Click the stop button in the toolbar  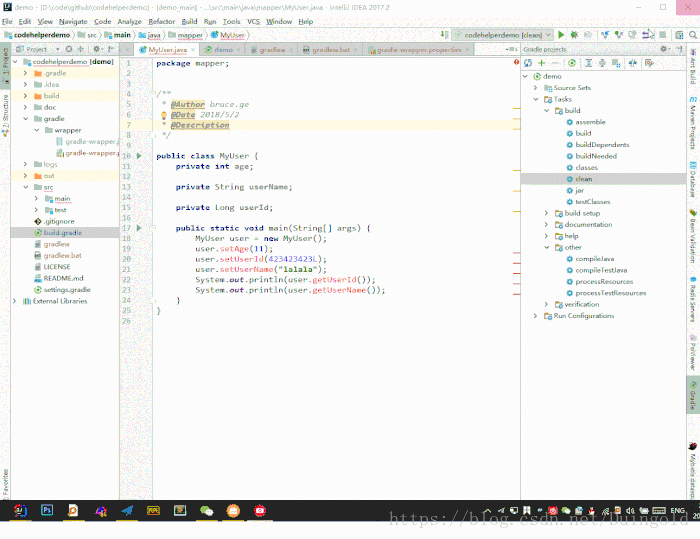click(x=662, y=35)
